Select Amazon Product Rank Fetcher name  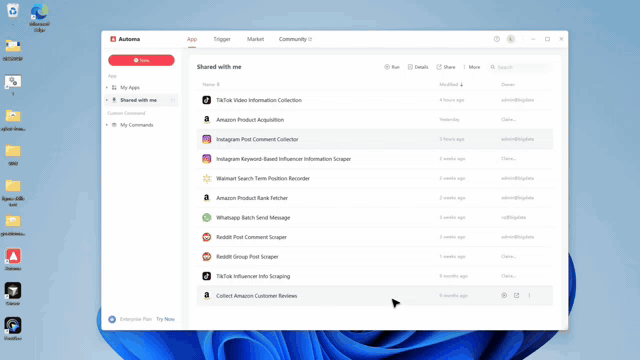pyautogui.click(x=252, y=198)
